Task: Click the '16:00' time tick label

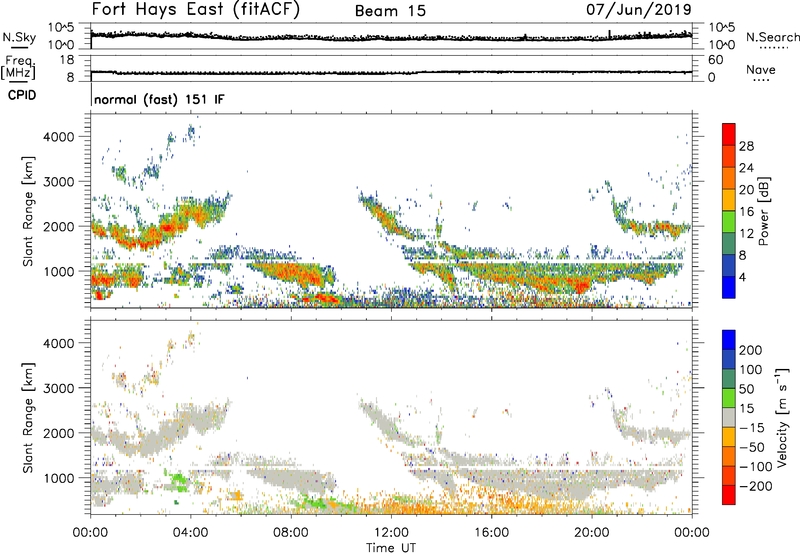Action: pyautogui.click(x=491, y=533)
